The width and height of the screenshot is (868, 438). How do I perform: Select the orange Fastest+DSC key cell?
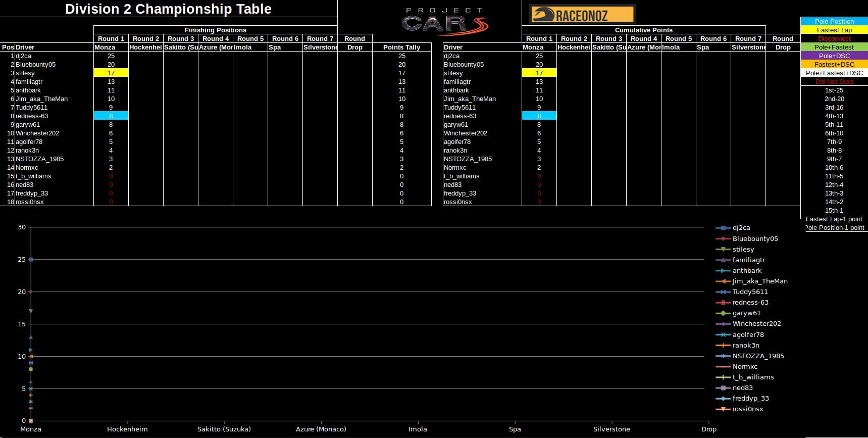834,64
